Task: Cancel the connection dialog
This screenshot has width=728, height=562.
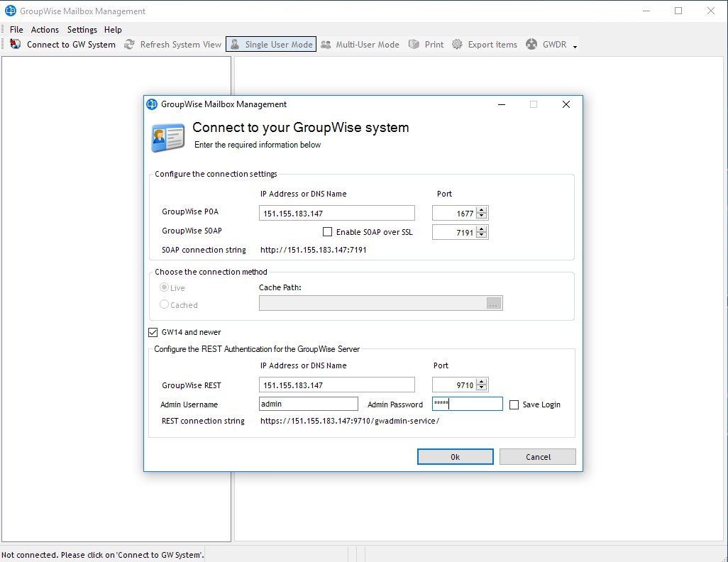Action: (x=537, y=457)
